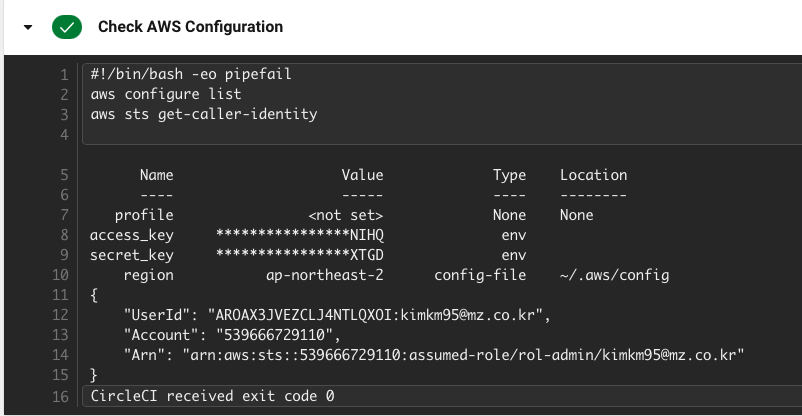Click the green success checkmark icon
Screen dimensions: 802x416
pyautogui.click(x=67, y=27)
